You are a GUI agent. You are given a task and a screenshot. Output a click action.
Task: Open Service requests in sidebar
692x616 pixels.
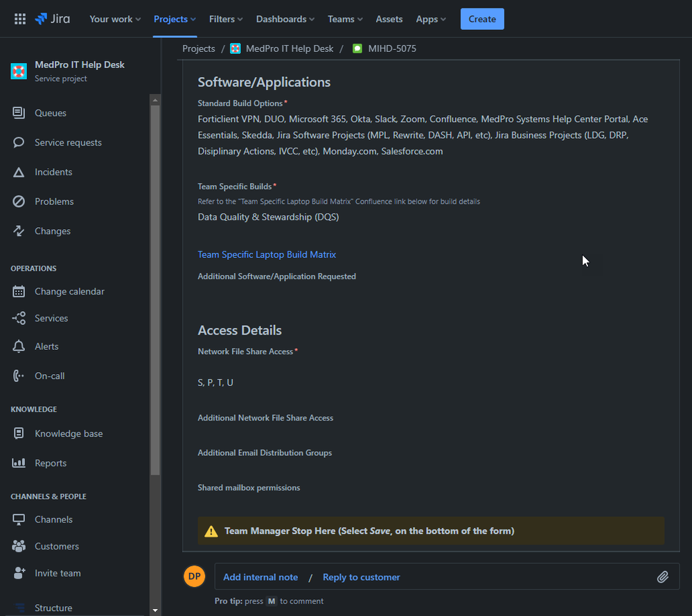click(68, 143)
